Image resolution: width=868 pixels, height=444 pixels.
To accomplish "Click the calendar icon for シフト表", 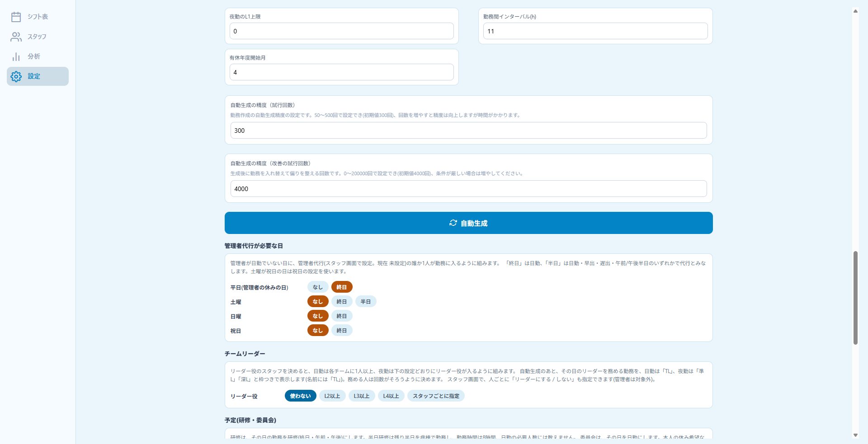I will click(16, 17).
